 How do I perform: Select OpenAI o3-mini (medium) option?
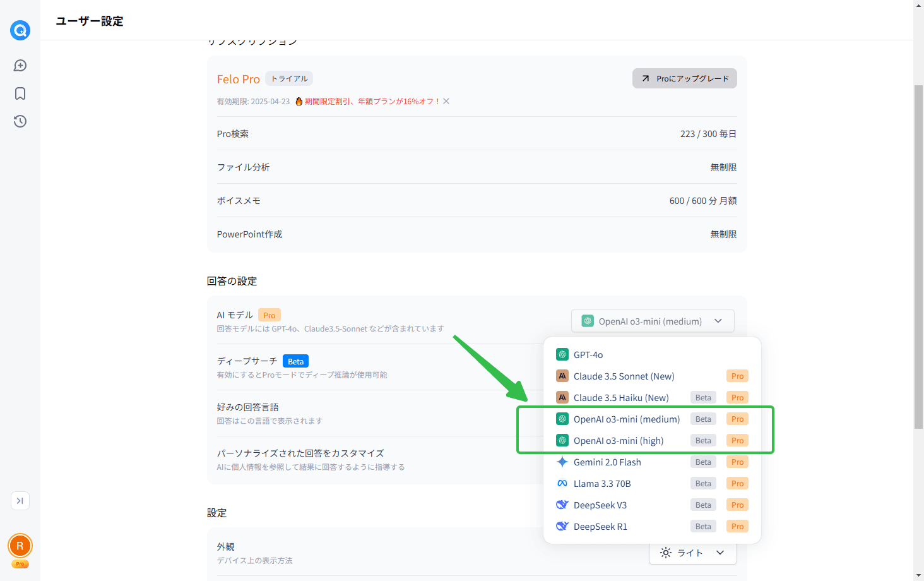click(x=652, y=419)
